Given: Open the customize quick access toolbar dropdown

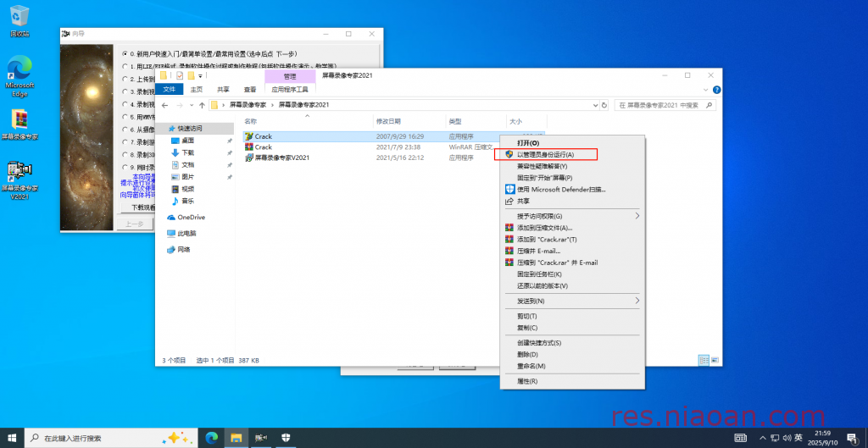Looking at the screenshot, I should [x=200, y=76].
